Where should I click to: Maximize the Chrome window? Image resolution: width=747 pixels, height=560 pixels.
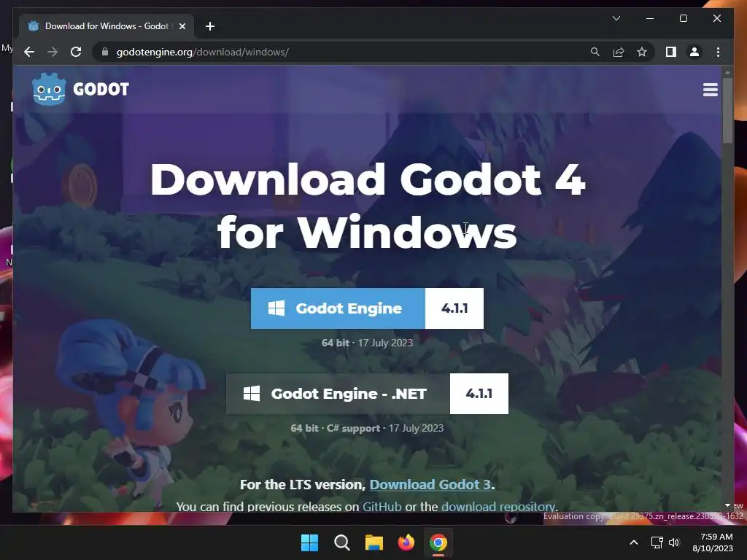coord(683,18)
